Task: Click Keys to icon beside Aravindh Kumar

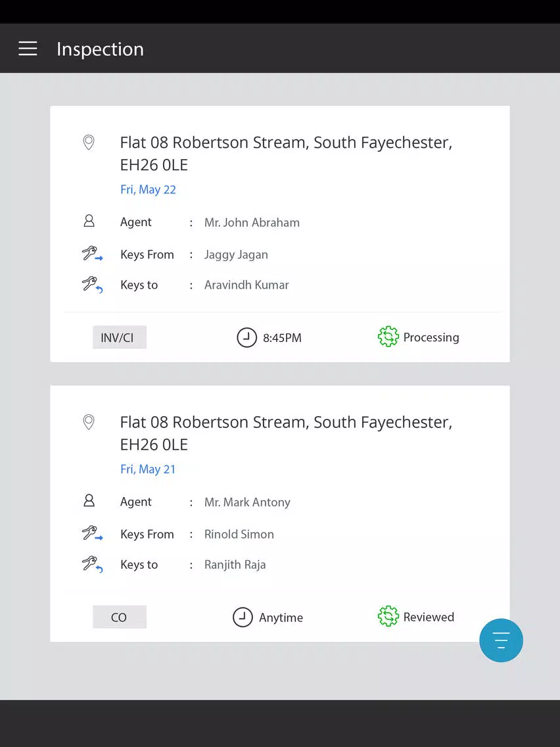Action: 92,285
